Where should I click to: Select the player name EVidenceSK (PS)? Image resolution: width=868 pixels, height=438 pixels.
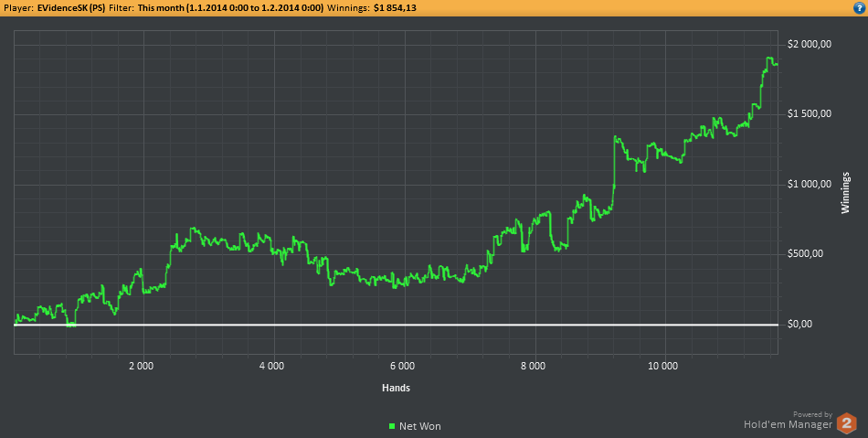coord(71,7)
